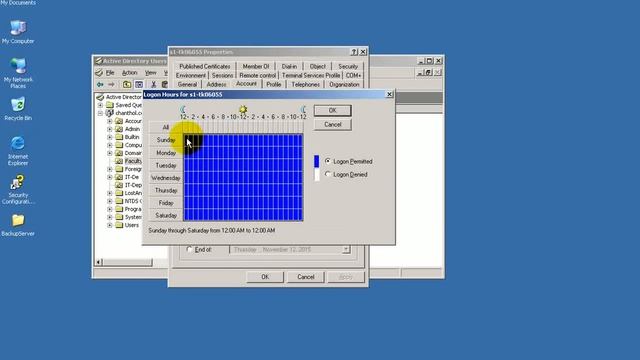Click the Saved Queries folder icon

click(110, 105)
